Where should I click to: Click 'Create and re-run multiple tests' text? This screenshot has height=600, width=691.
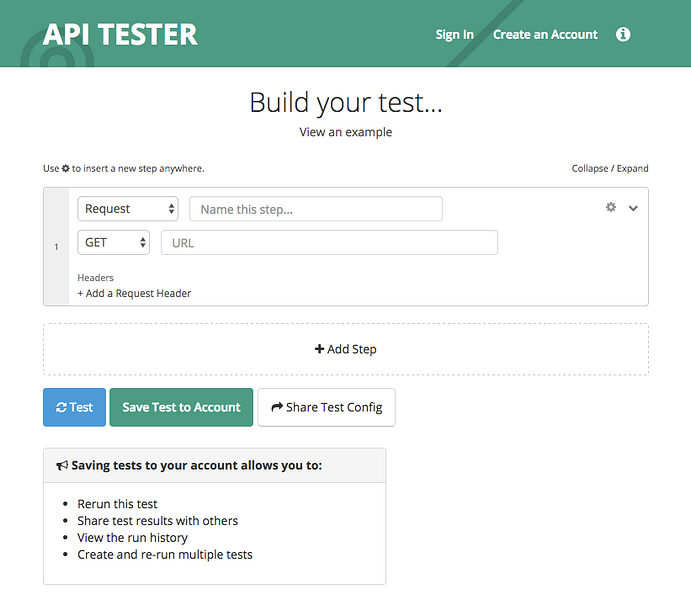pyautogui.click(x=165, y=554)
